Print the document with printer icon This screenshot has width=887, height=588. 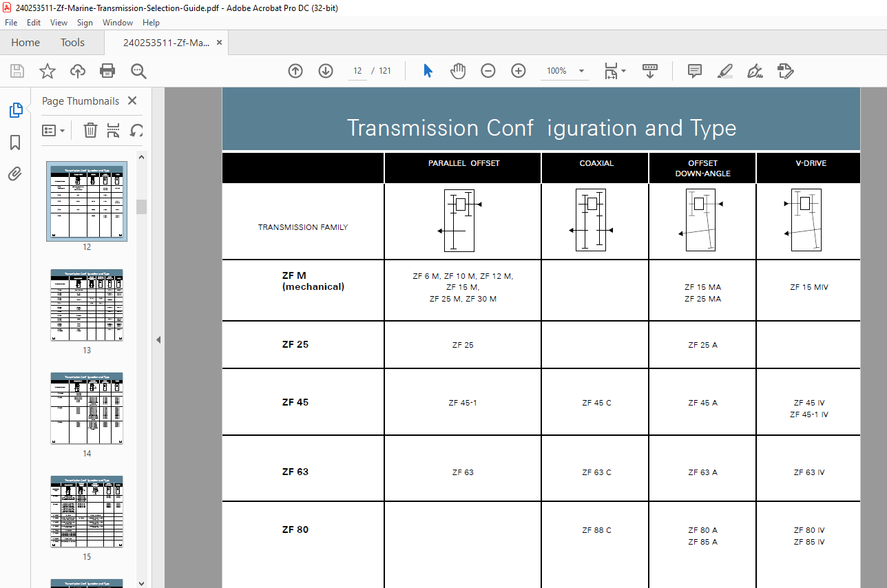(107, 71)
